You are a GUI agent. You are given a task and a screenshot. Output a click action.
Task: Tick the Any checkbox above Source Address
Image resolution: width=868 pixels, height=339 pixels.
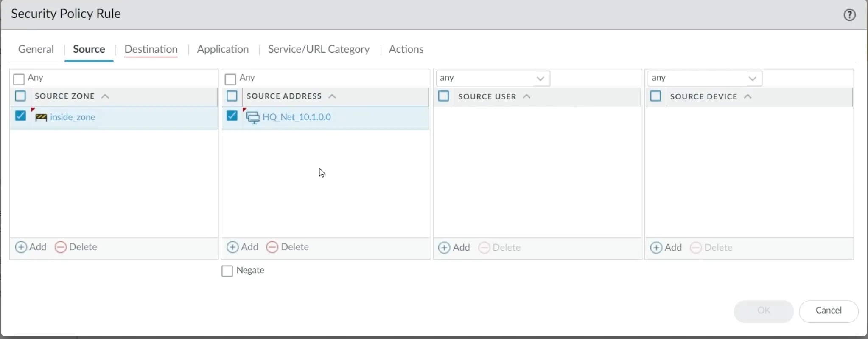[x=230, y=79]
